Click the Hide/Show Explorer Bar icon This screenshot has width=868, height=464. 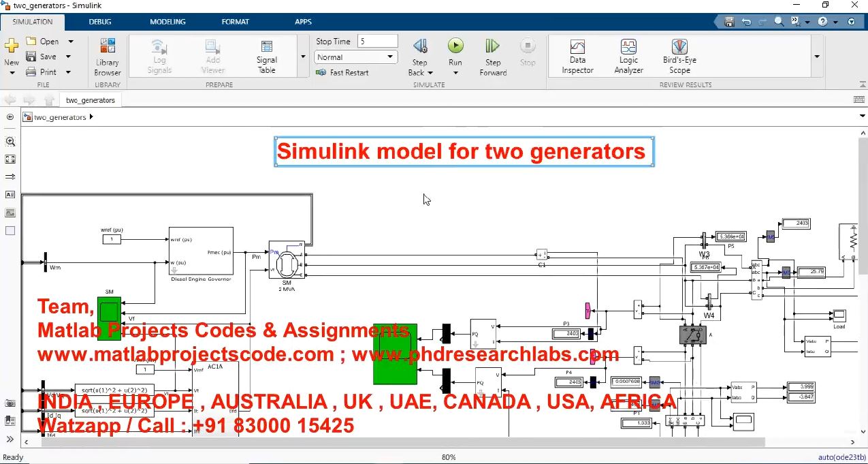pos(10,117)
